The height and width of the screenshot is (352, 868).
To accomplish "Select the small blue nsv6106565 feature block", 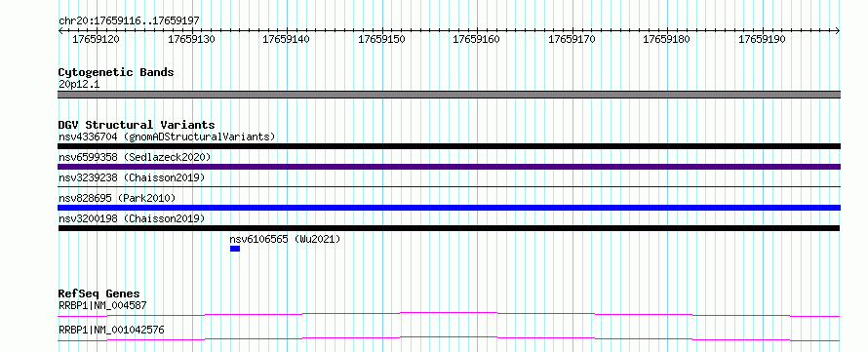I will click(235, 249).
